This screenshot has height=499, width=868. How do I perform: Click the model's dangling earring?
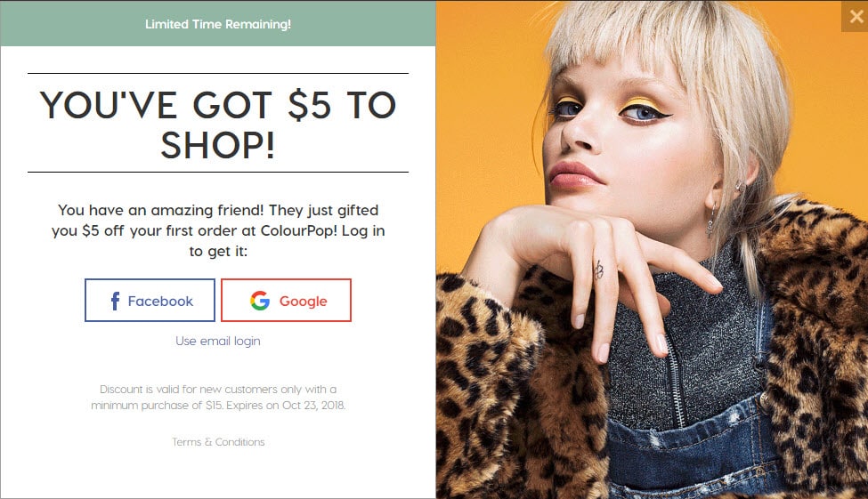pos(712,221)
